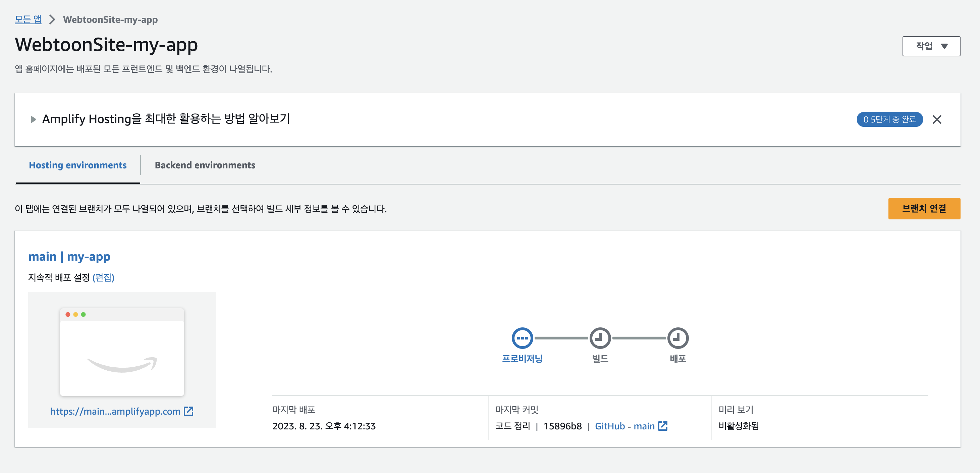Click the app preview thumbnail

tap(122, 352)
